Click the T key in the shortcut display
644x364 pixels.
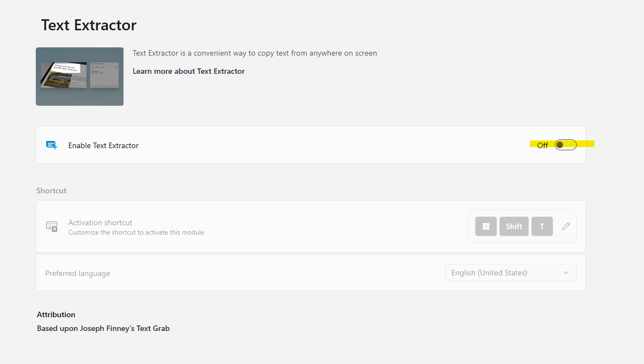[x=542, y=226]
